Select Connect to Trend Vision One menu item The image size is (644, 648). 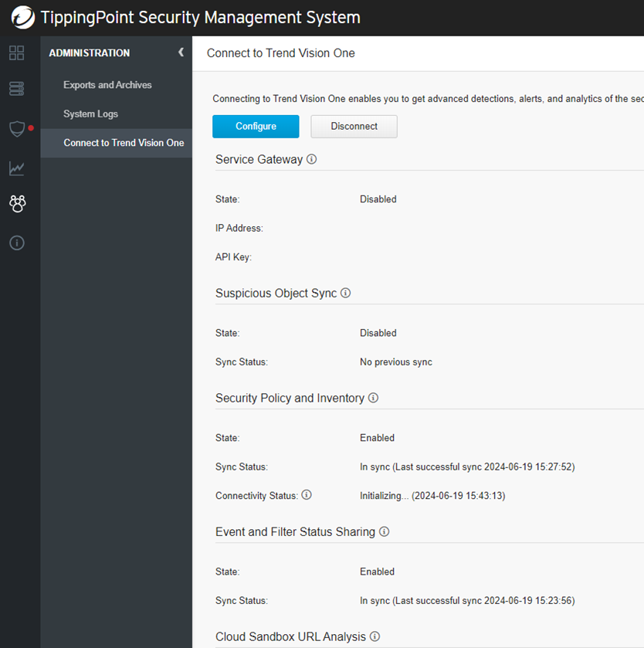click(x=124, y=143)
